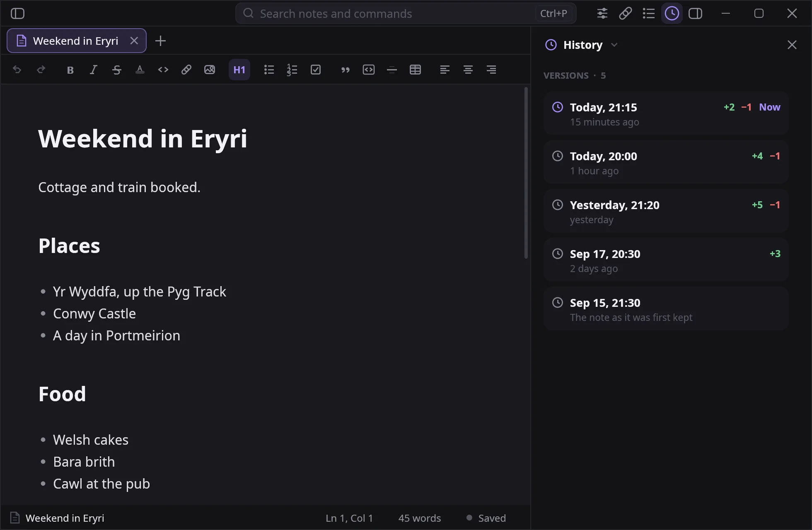Screen dimensions: 812x530
Task: Toggle numbered list
Action: pos(292,70)
